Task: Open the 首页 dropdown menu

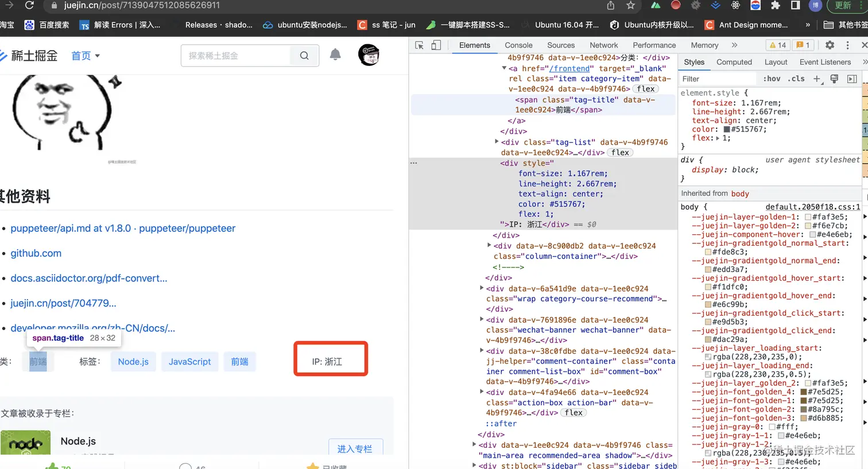Action: tap(86, 56)
